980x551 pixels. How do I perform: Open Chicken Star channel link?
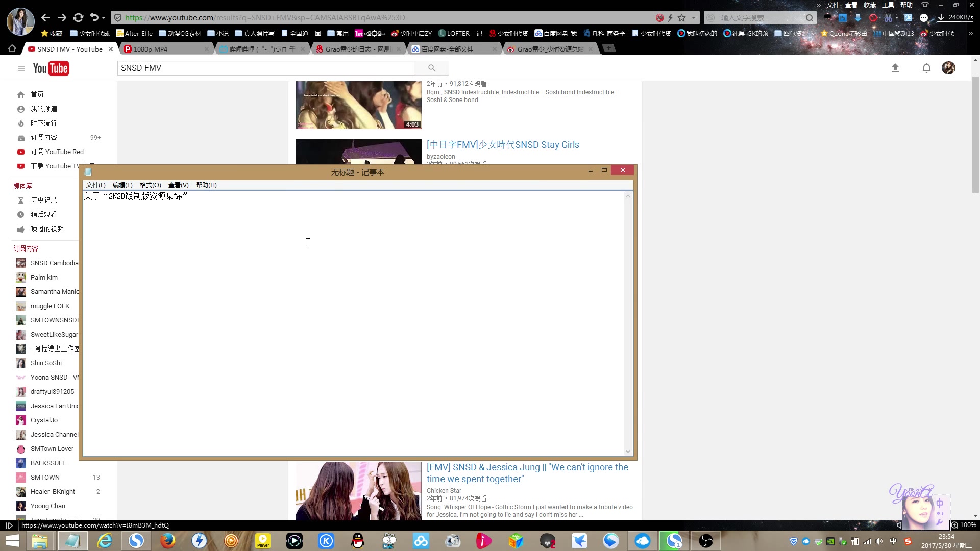444,491
